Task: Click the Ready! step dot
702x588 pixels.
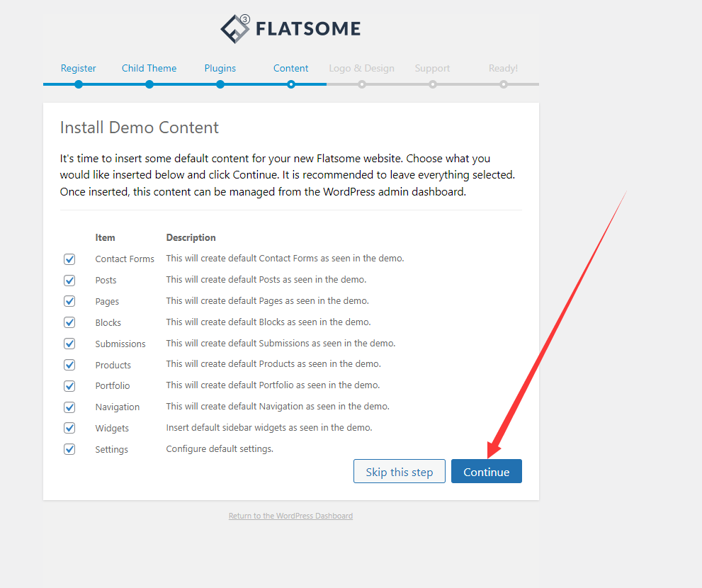Action: [504, 84]
